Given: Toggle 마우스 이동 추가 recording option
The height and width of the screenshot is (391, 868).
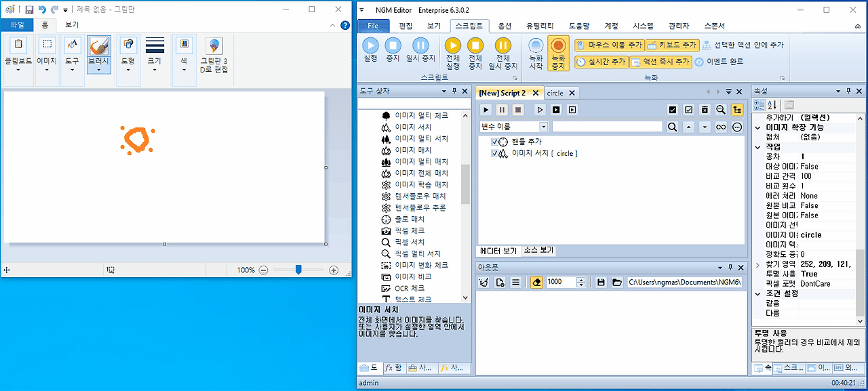Looking at the screenshot, I should 608,45.
